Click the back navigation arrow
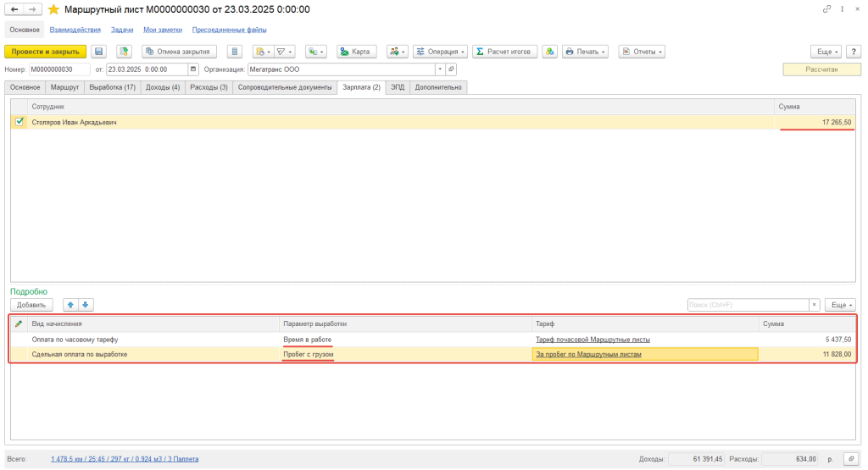The height and width of the screenshot is (470, 868). point(14,9)
